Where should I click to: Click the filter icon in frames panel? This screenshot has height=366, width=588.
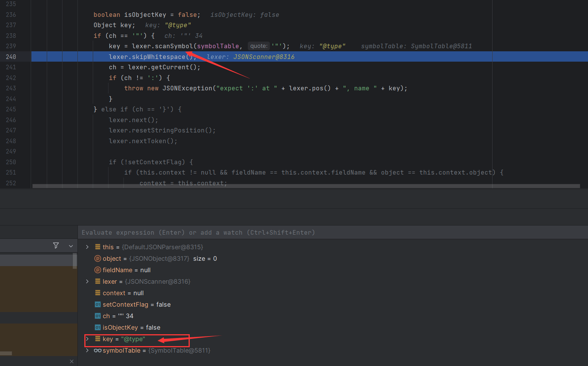point(56,245)
